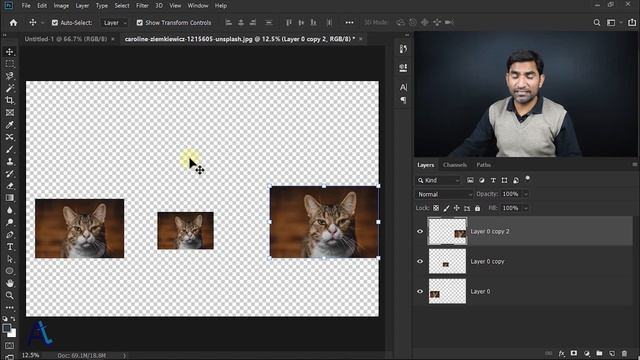Open the Kind filter dropdown
Image resolution: width=640 pixels, height=360 pixels.
[438, 180]
